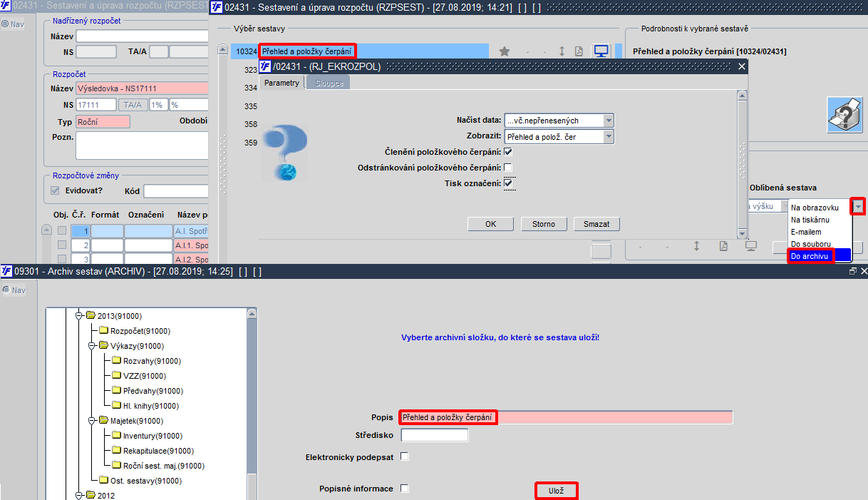Cancel with the Storno button
This screenshot has width=868, height=500.
[x=544, y=224]
